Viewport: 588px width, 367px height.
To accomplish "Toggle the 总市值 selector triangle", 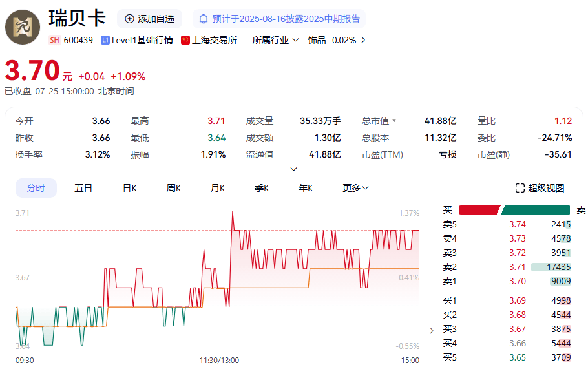I will click(394, 121).
